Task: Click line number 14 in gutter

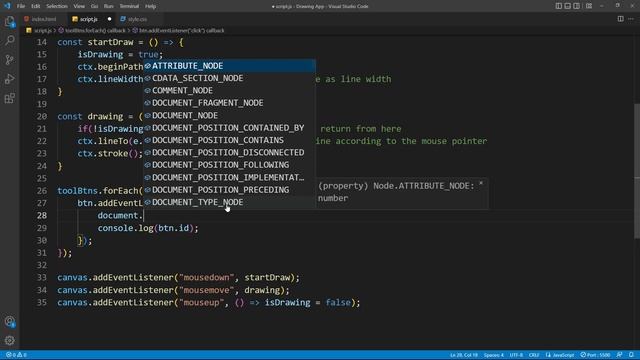Action: click(x=42, y=42)
